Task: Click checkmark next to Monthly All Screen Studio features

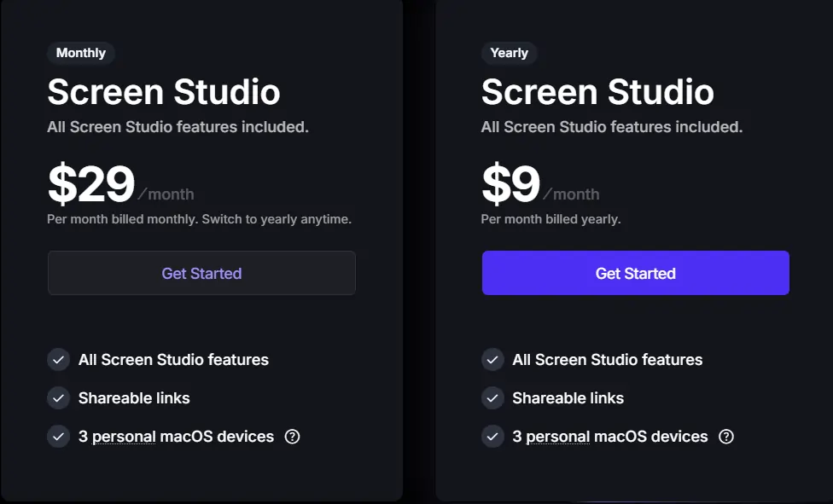Action: [58, 360]
